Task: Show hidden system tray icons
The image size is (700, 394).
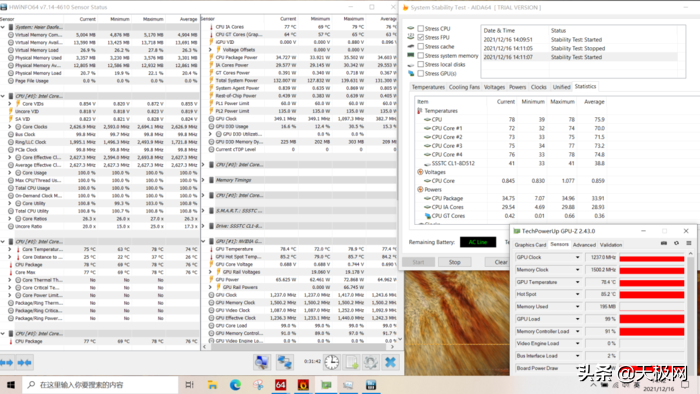Action: pos(593,385)
